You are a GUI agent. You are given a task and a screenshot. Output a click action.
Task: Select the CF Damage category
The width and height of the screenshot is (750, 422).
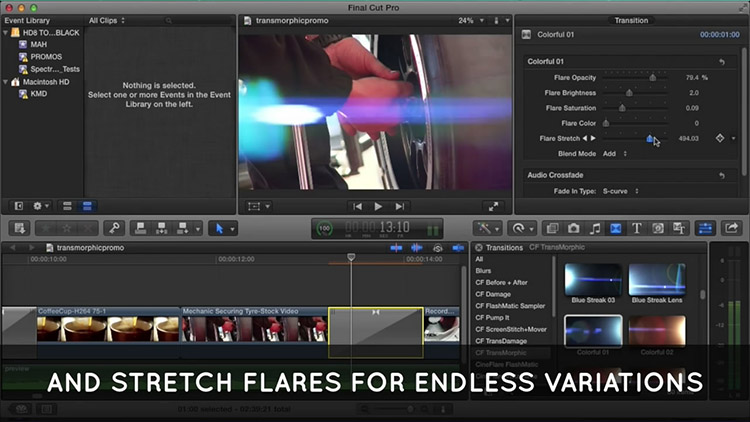tap(493, 294)
